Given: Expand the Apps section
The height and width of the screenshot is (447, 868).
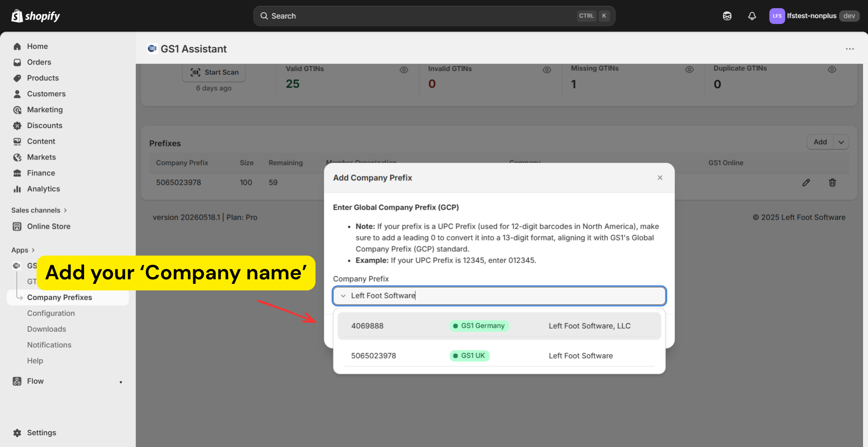Looking at the screenshot, I should tap(23, 250).
